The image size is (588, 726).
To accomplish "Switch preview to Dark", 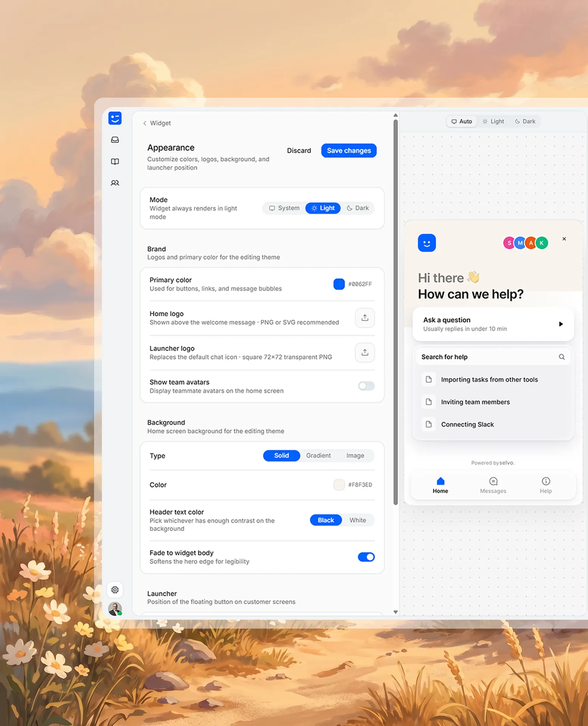I will [525, 121].
